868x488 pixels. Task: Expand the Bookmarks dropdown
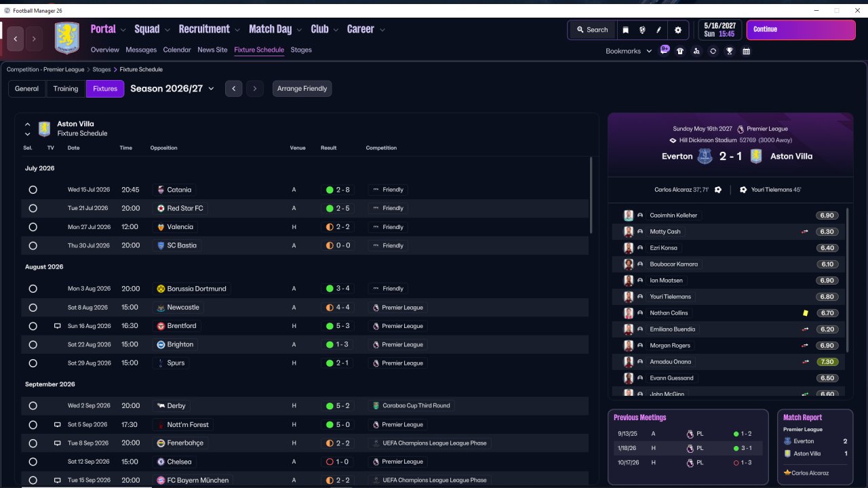click(629, 51)
